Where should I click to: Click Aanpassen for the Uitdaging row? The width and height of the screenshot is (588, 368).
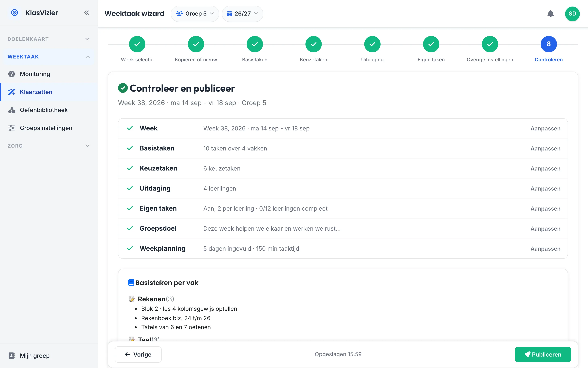point(545,189)
